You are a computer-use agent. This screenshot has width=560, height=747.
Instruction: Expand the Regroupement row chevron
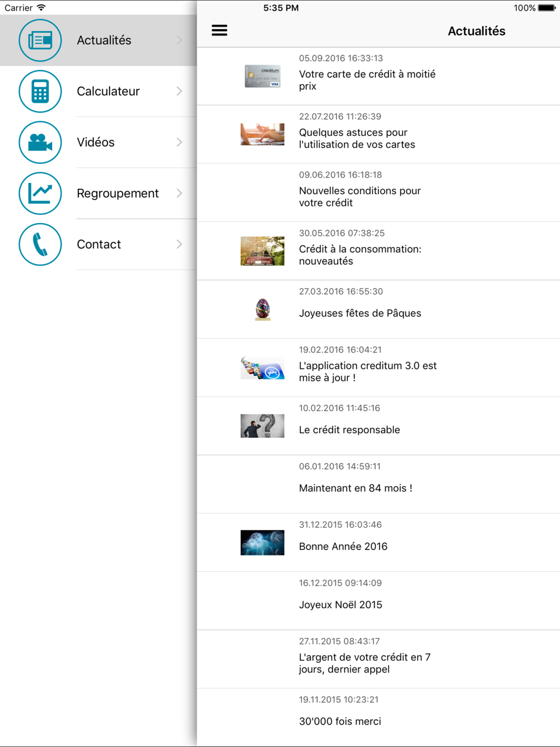179,193
